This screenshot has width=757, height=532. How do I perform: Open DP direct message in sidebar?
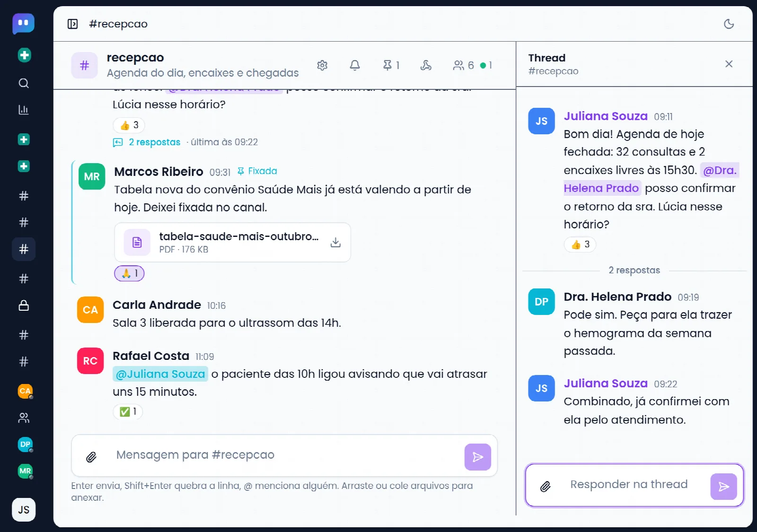(x=25, y=444)
